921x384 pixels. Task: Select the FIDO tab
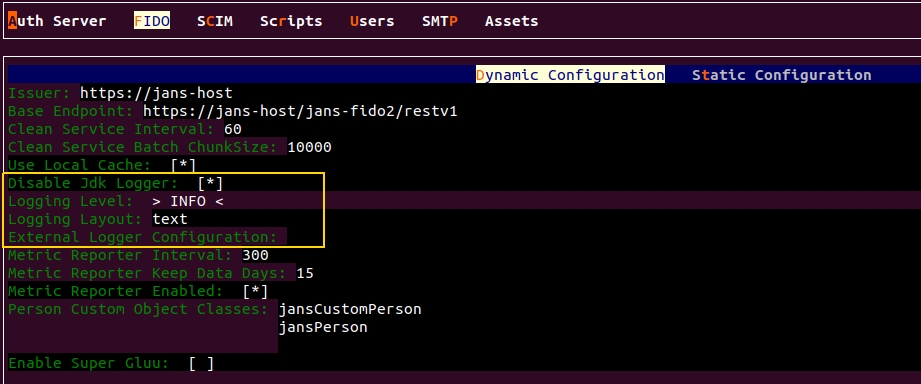click(152, 21)
